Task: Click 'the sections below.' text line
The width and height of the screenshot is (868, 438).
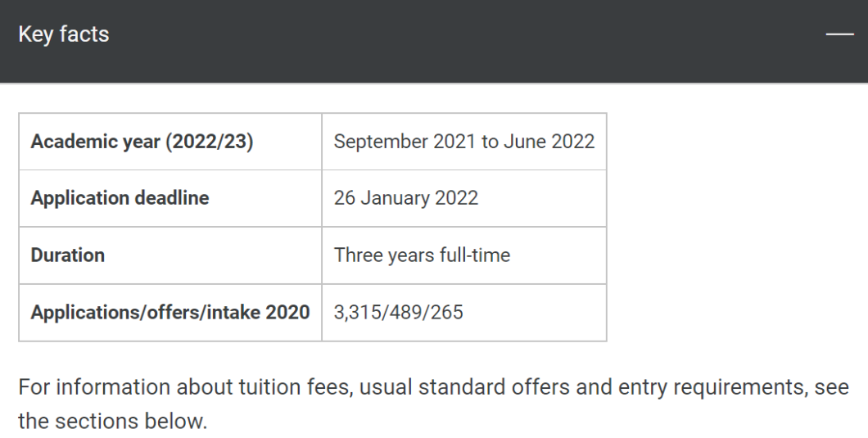Action: click(x=113, y=422)
